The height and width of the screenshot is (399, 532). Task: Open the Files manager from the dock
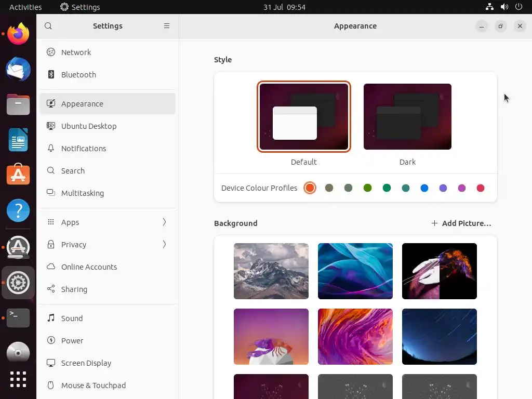coord(18,104)
